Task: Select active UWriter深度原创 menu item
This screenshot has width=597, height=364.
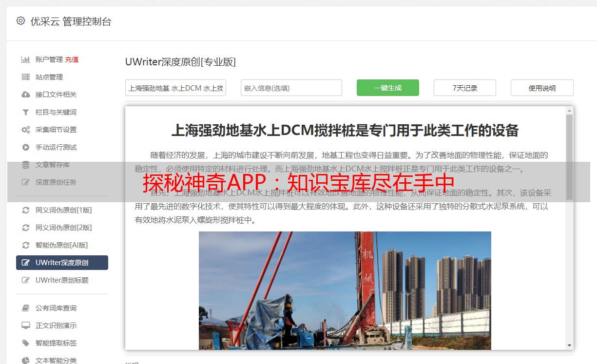Action: click(x=62, y=263)
